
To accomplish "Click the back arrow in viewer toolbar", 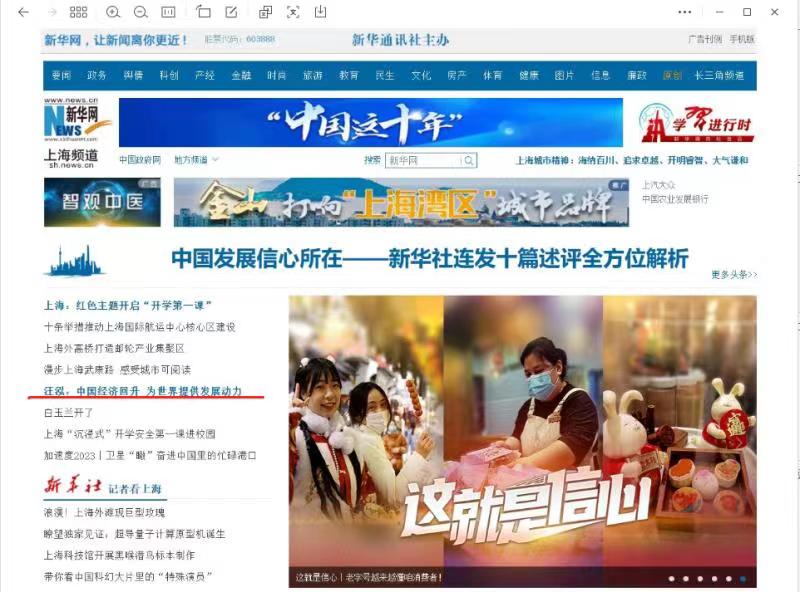I will (x=23, y=12).
